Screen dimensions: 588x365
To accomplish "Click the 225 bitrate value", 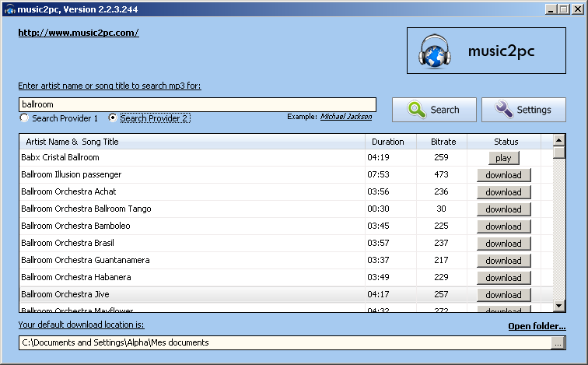I will pos(441,226).
